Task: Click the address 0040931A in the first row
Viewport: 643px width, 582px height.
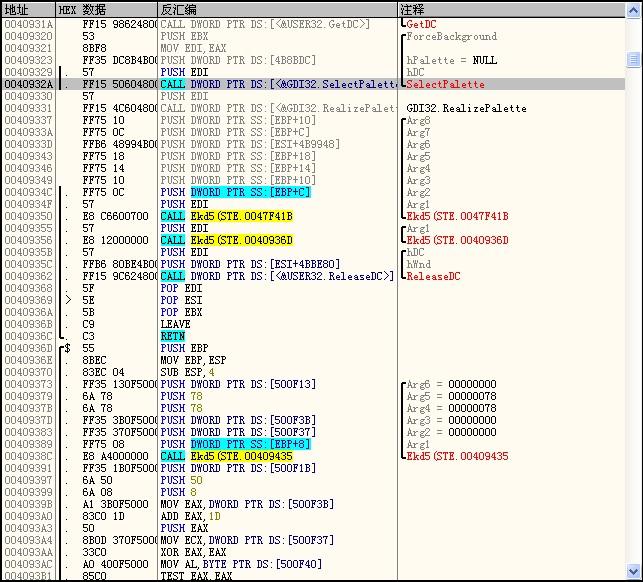Action: 28,24
